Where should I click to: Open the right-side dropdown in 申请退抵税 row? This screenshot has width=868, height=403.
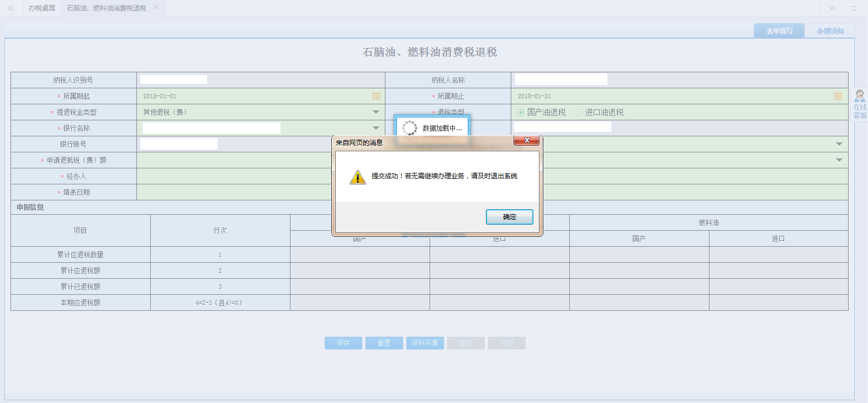pos(839,160)
